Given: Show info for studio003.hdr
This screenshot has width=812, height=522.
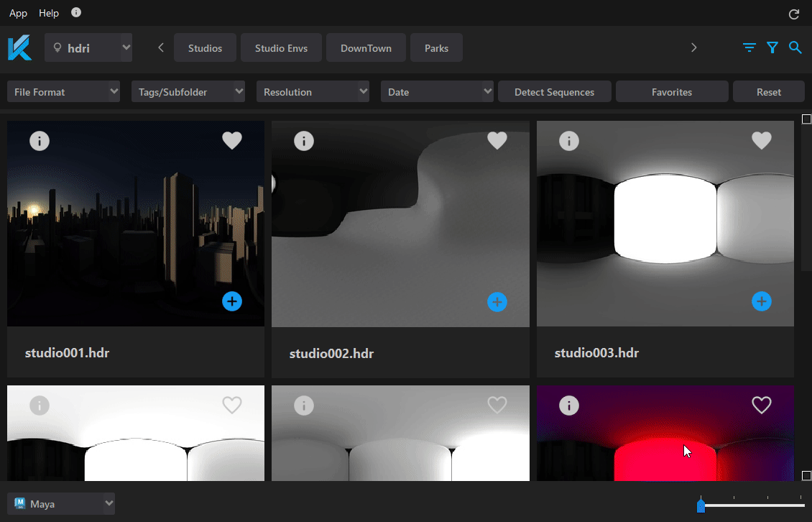Looking at the screenshot, I should (x=569, y=140).
